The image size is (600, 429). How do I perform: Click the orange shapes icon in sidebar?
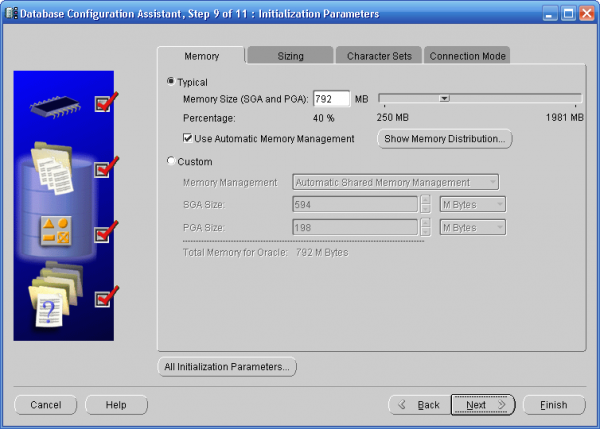tap(55, 232)
